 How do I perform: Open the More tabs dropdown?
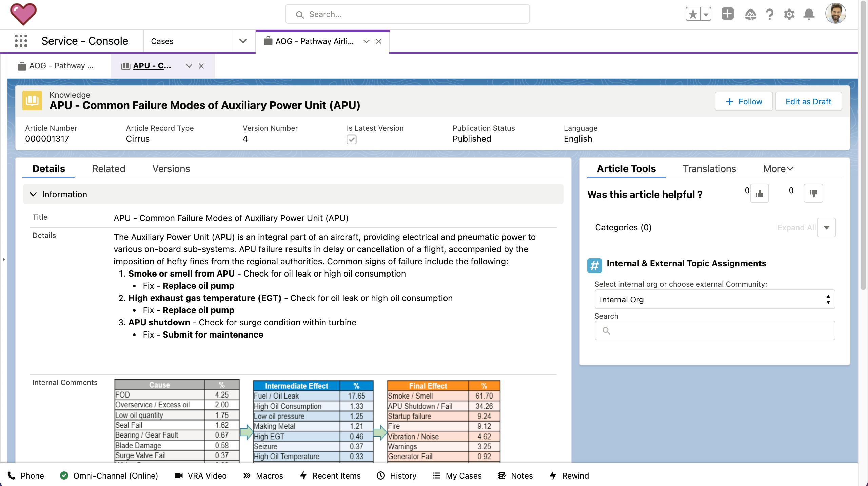tap(778, 169)
